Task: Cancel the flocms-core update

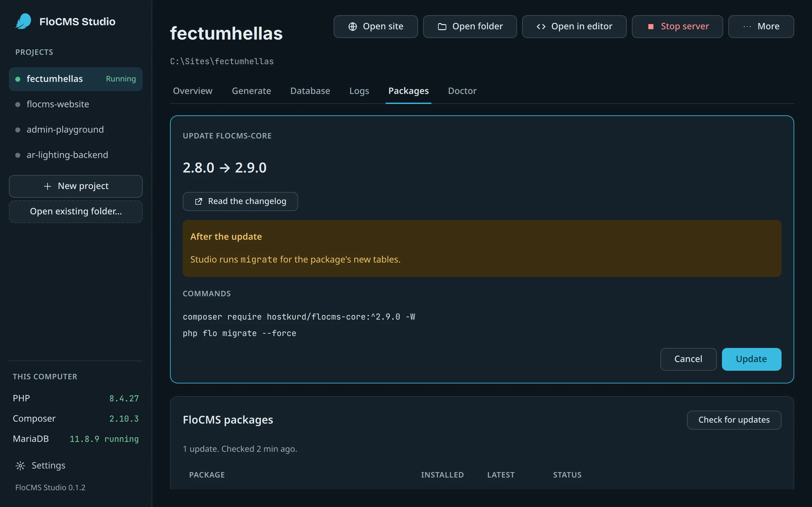Action: click(x=688, y=359)
